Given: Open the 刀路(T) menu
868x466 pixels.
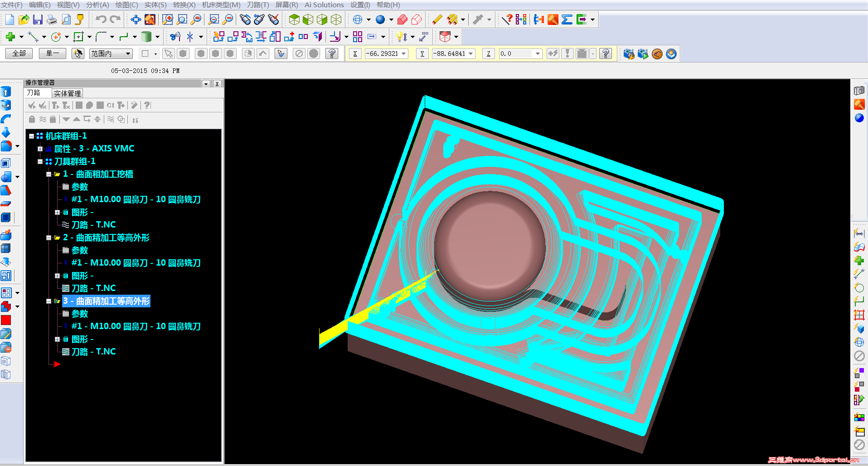Looking at the screenshot, I should click(258, 5).
